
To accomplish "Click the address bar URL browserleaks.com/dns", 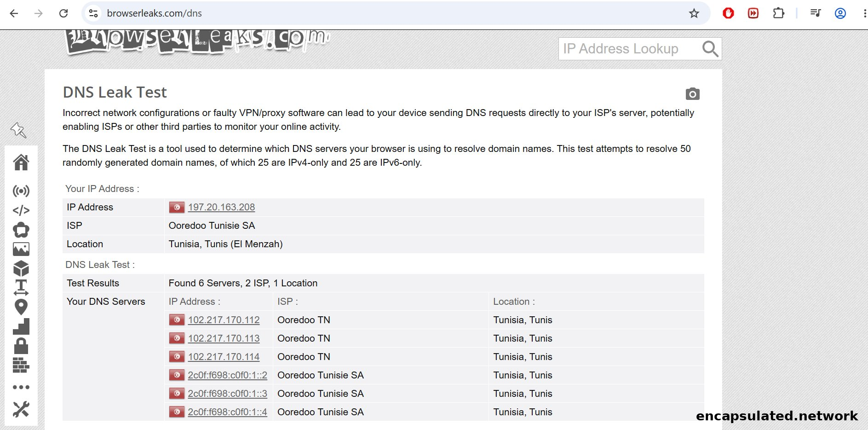I will coord(154,13).
